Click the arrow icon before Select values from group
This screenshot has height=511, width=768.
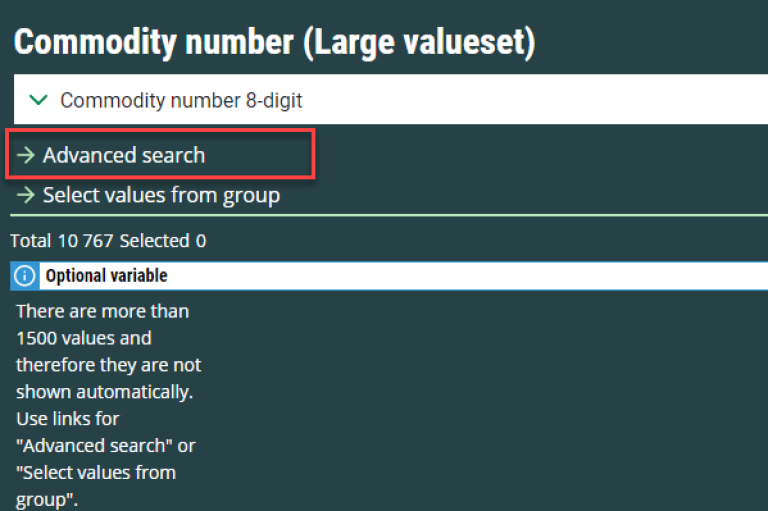pyautogui.click(x=26, y=195)
